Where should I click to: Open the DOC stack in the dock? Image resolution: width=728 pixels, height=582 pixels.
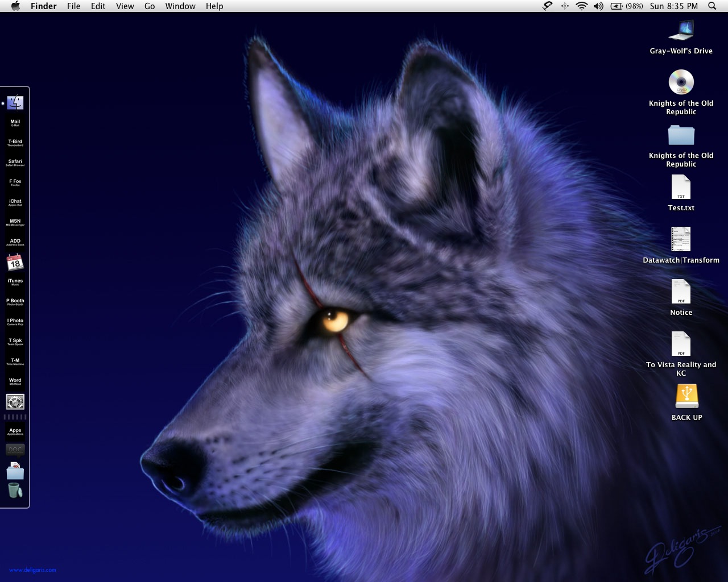tap(15, 450)
